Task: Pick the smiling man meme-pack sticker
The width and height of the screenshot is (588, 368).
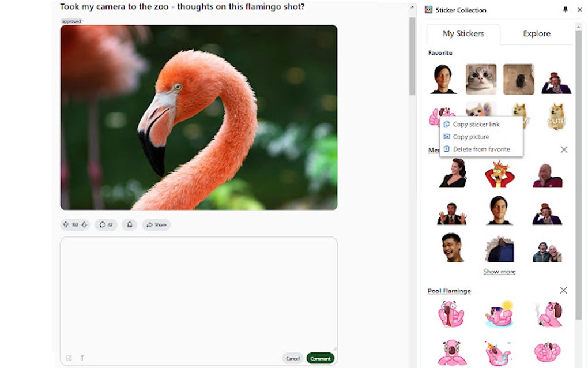Action: click(499, 211)
